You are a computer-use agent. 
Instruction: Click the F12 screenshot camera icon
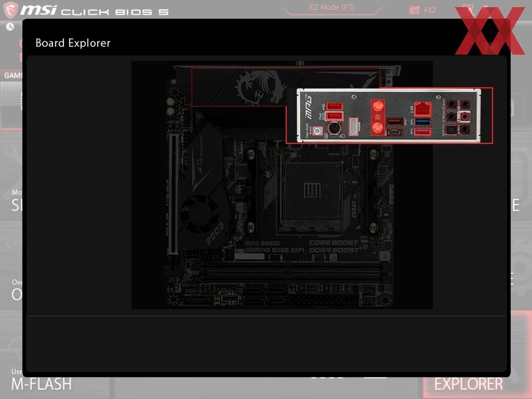[414, 10]
